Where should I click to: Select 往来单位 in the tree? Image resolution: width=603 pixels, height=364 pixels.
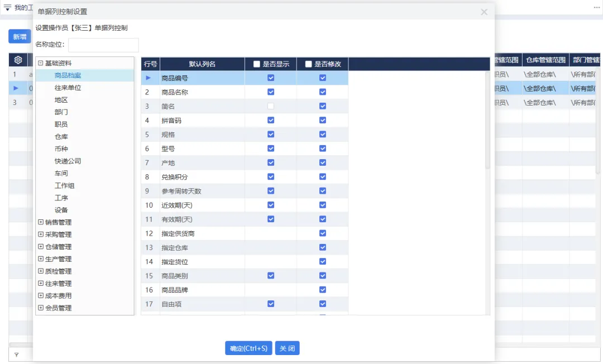[x=68, y=88]
